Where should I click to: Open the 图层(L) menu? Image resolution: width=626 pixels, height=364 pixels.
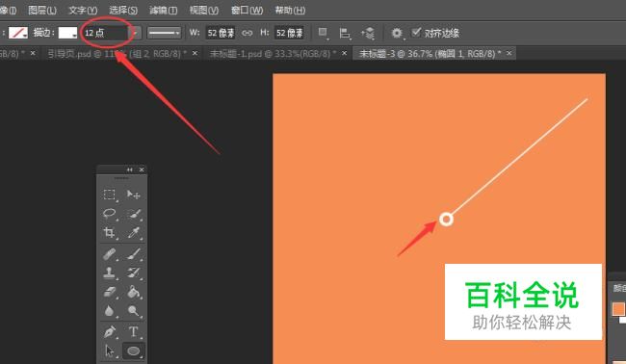click(42, 10)
